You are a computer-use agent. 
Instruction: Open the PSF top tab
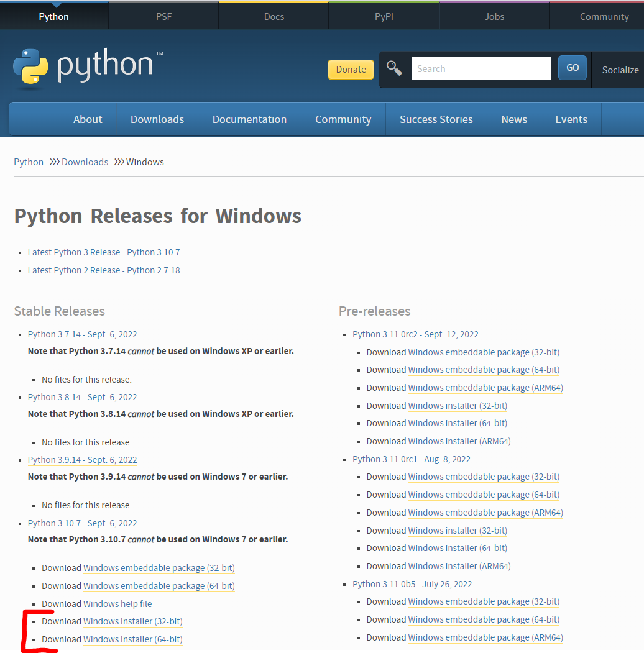[x=163, y=17]
